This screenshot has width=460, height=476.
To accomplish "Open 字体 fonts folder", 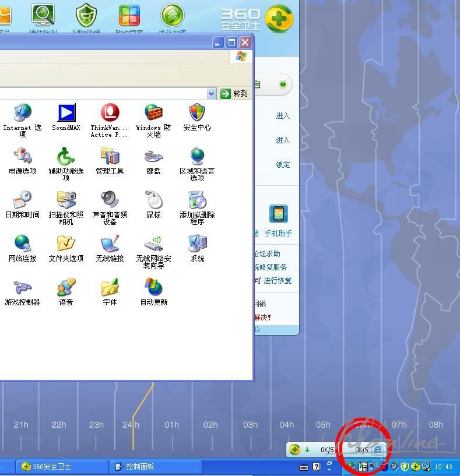I will pyautogui.click(x=110, y=292).
